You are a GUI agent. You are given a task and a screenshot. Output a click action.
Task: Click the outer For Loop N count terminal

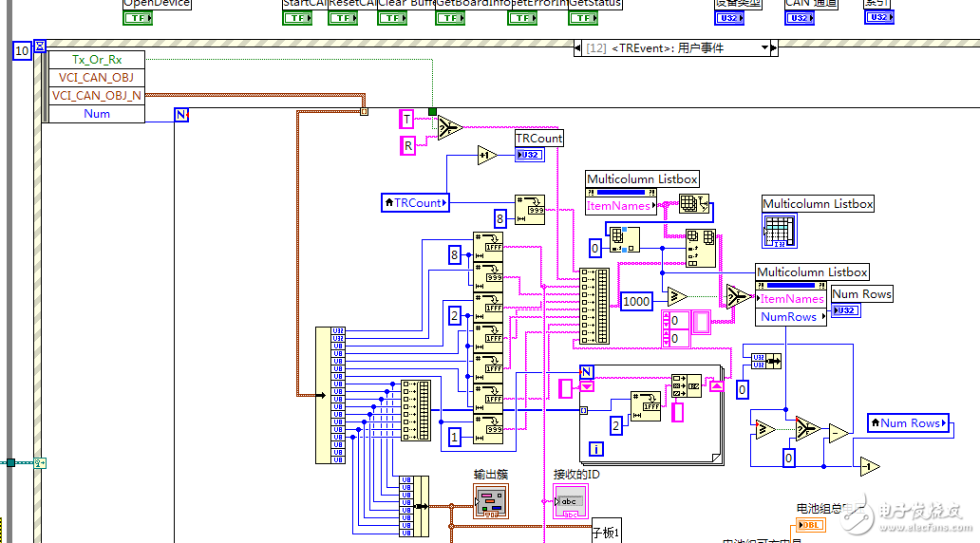point(181,114)
